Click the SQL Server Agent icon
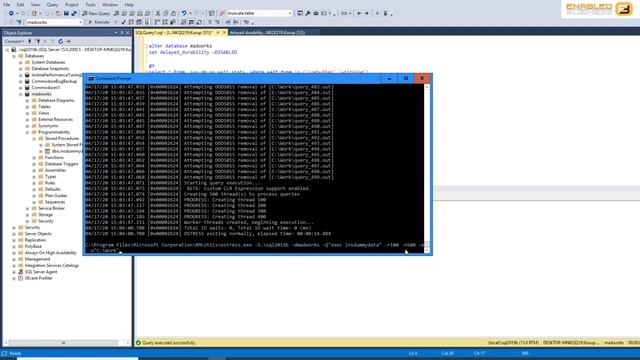This screenshot has width=640, height=360. coord(21,272)
